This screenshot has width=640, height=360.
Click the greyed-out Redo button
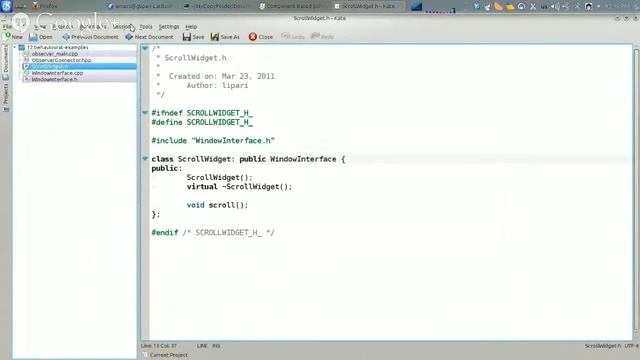(322, 37)
